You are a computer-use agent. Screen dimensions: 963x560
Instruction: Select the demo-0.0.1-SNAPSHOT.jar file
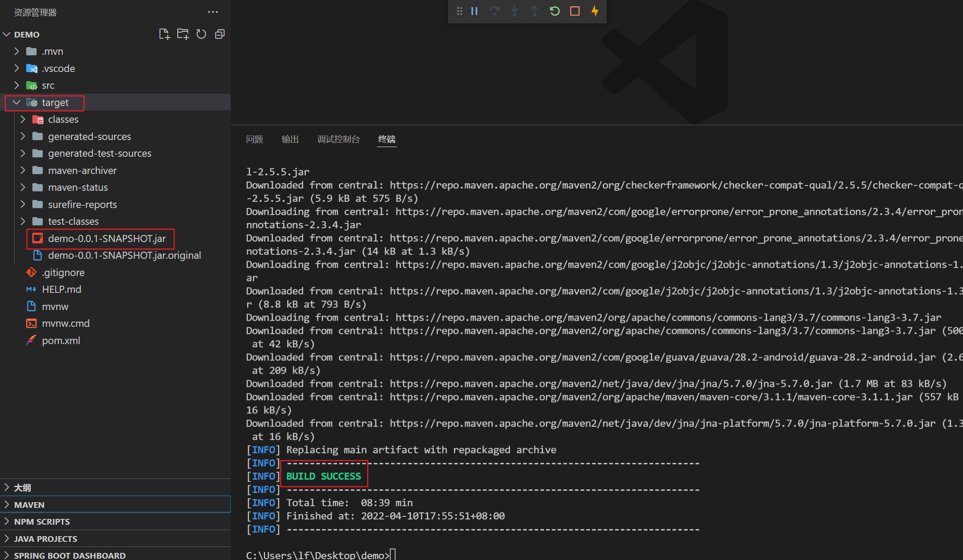pyautogui.click(x=107, y=238)
